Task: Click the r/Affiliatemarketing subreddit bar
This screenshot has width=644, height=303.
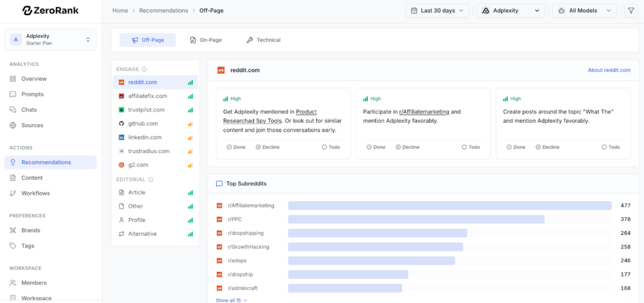Action: click(x=449, y=205)
